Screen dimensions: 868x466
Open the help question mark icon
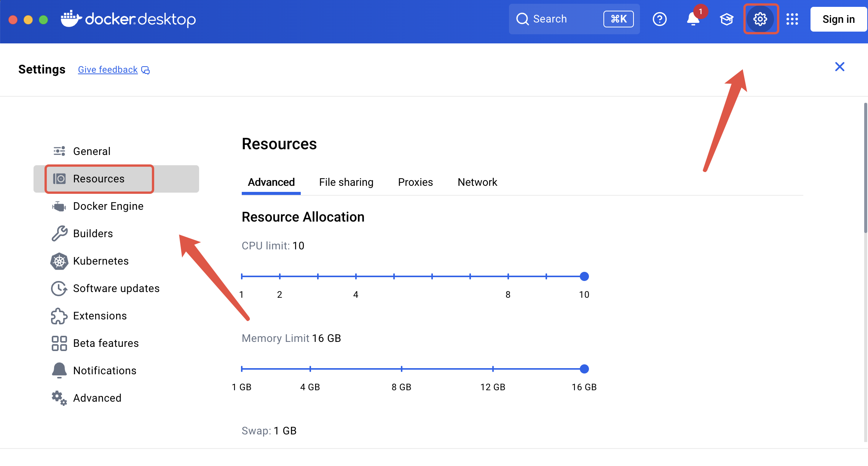(x=659, y=19)
